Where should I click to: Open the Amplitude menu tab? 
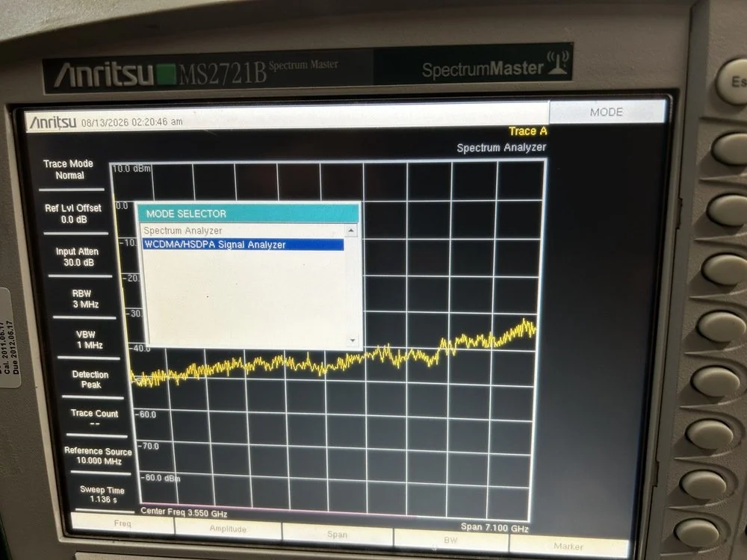tap(228, 529)
